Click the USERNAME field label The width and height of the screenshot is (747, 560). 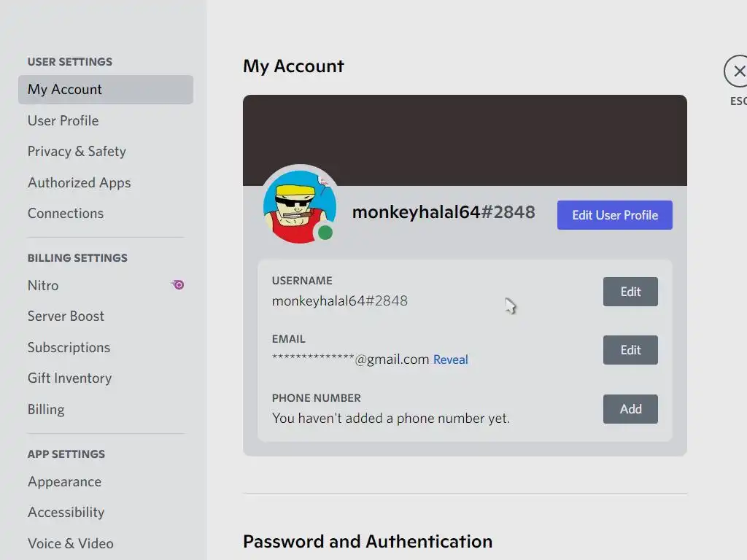coord(302,281)
